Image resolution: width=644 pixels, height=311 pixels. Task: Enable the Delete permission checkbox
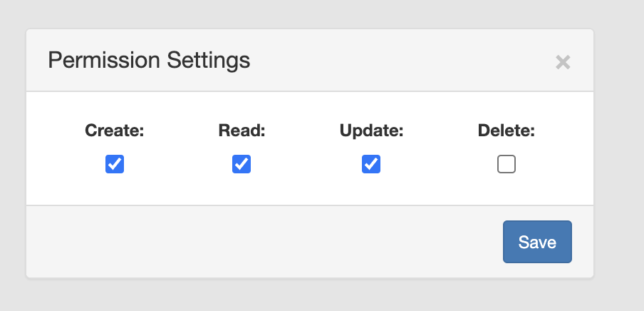click(x=507, y=165)
